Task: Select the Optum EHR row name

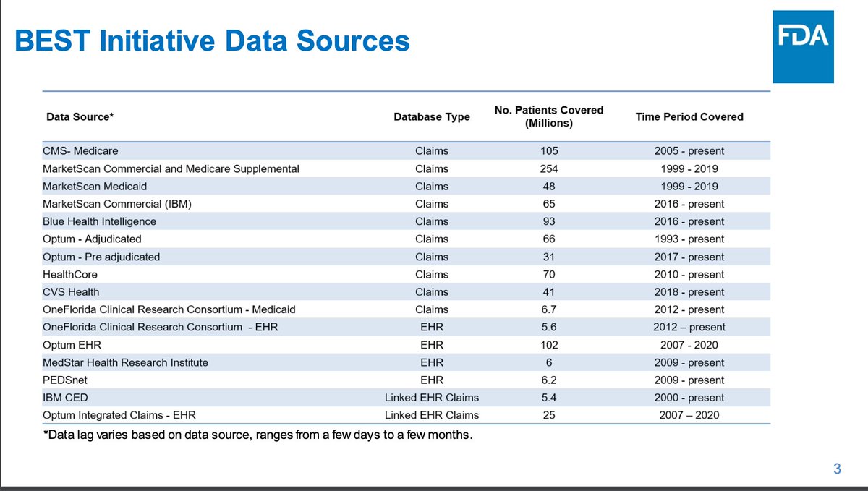Action: 72,345
